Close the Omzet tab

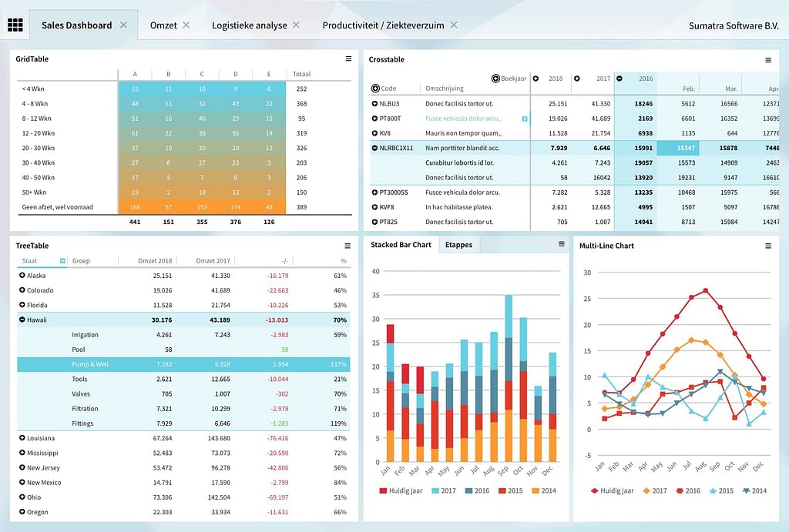[186, 25]
